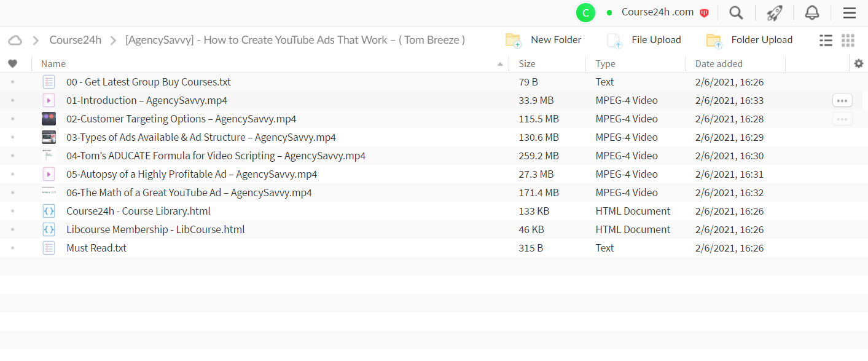The width and height of the screenshot is (868, 361).
Task: Favorite dot for 01-Introduction row
Action: 12,100
